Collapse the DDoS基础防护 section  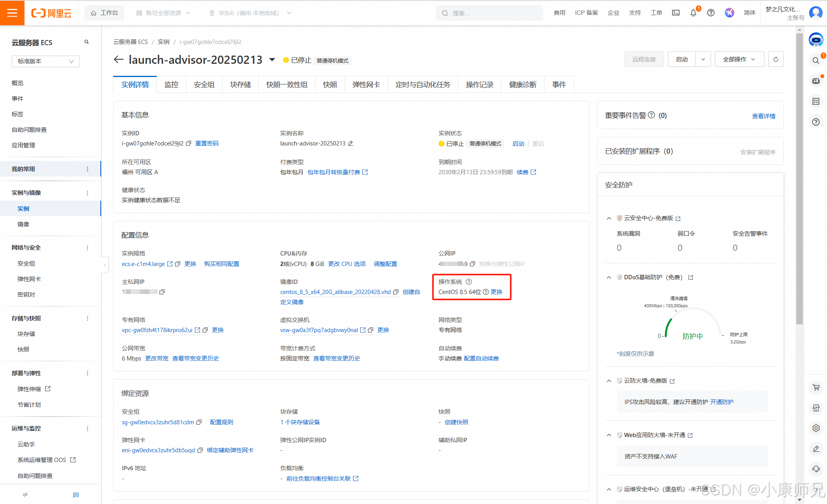[x=609, y=277]
